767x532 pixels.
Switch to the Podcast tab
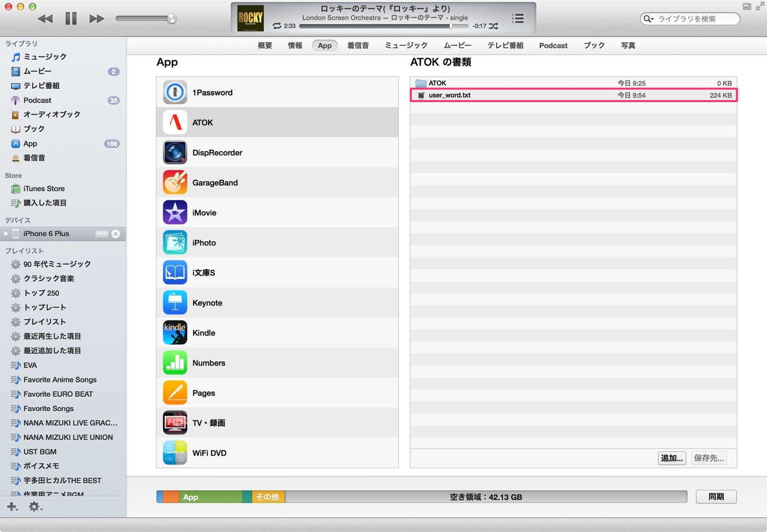pos(553,45)
